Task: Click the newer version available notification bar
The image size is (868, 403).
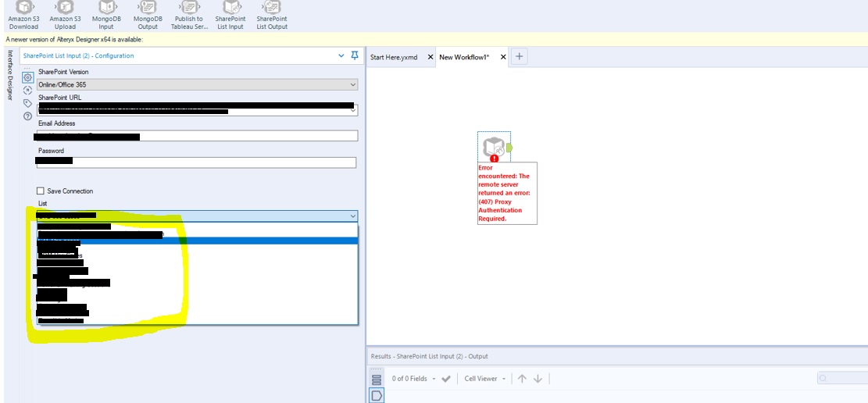Action: point(434,39)
